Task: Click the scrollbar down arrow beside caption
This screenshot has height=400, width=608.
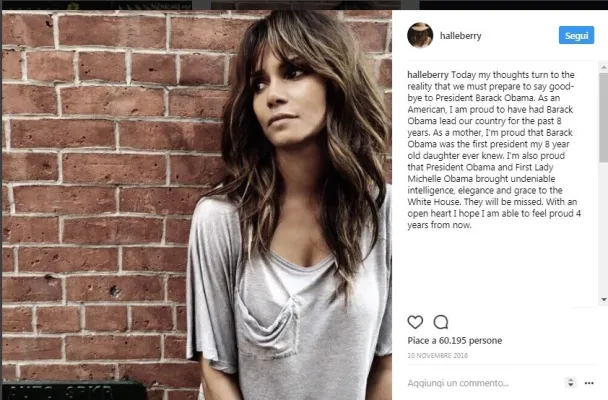Action: [x=603, y=300]
